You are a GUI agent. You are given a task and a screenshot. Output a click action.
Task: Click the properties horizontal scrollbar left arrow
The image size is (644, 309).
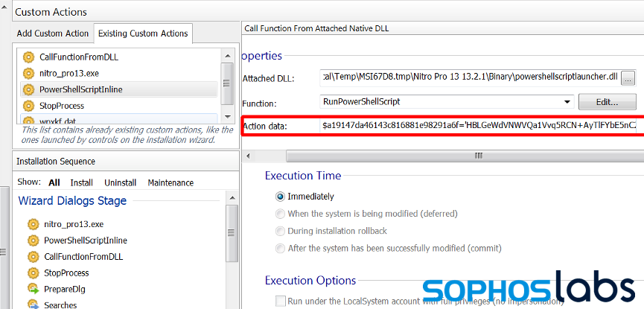pyautogui.click(x=249, y=156)
